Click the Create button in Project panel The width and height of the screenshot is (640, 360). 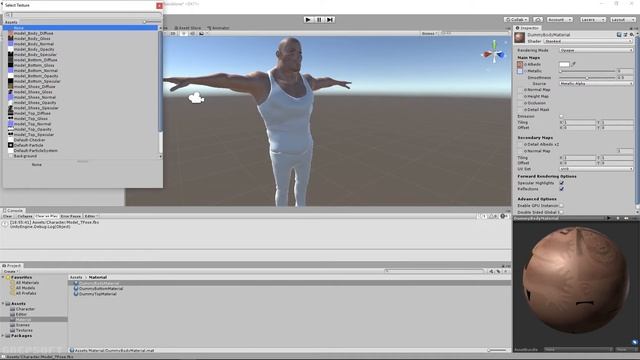[10, 271]
